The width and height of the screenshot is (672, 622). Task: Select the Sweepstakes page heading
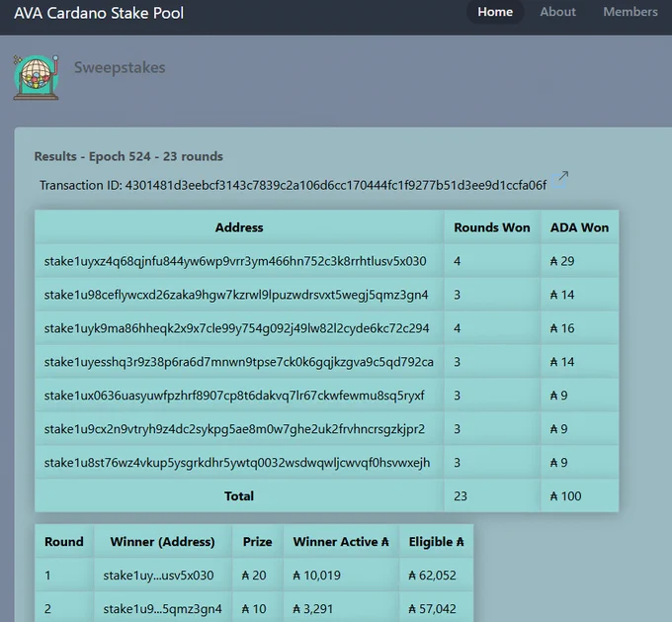(120, 67)
